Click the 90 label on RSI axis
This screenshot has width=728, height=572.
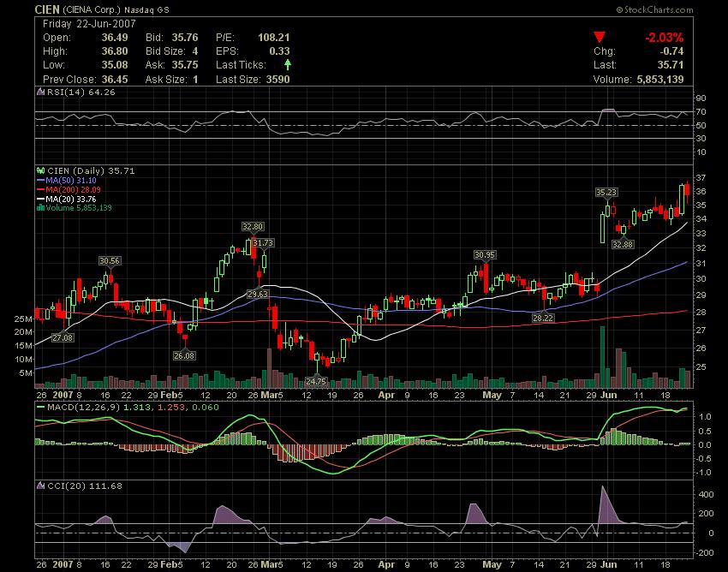tap(701, 98)
